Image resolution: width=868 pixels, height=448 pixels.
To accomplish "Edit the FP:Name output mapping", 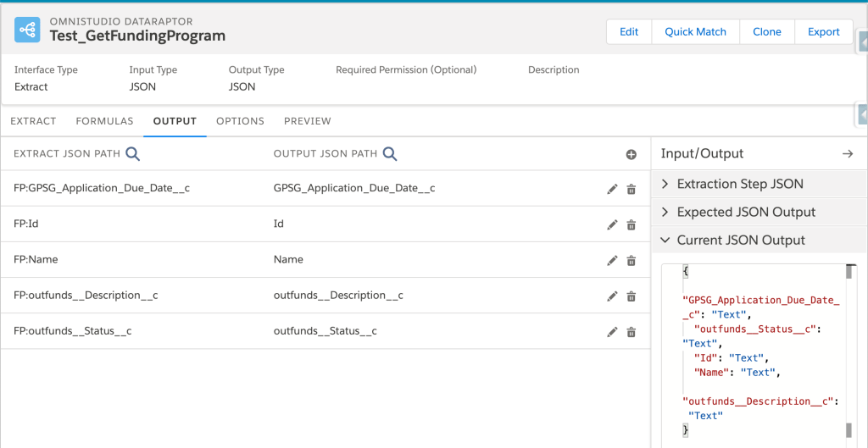I will point(613,260).
